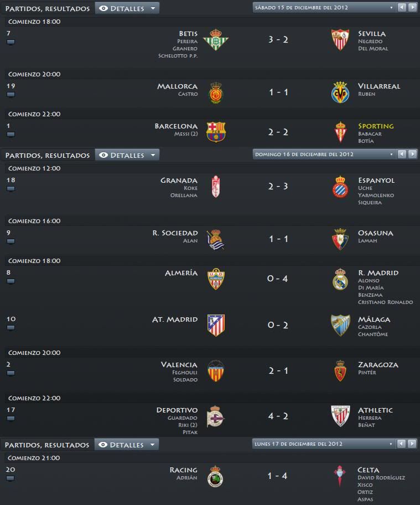The image size is (420, 505).
Task: Click the Betis club crest
Action: pyautogui.click(x=216, y=40)
